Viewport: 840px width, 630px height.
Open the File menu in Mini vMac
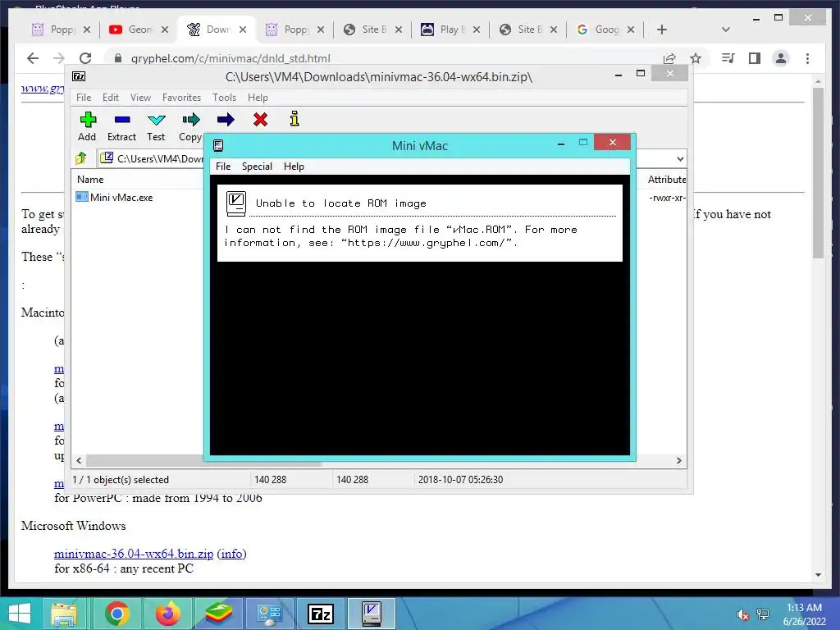223,167
